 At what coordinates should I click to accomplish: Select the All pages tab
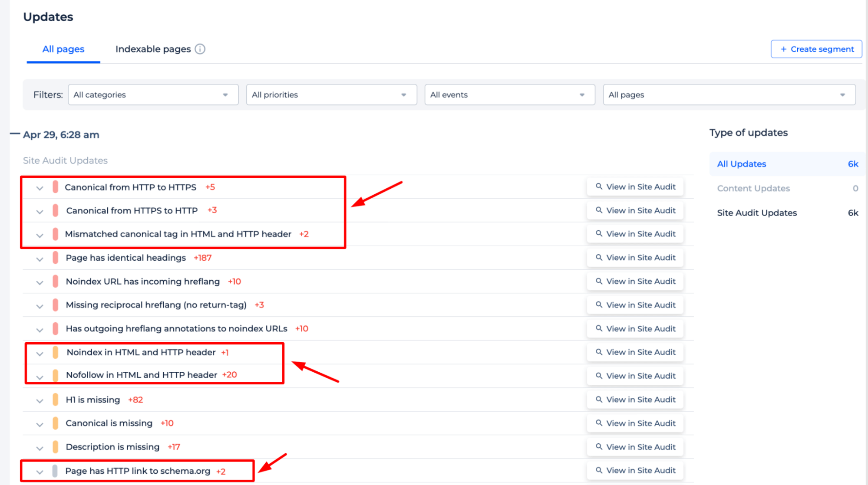(x=63, y=49)
